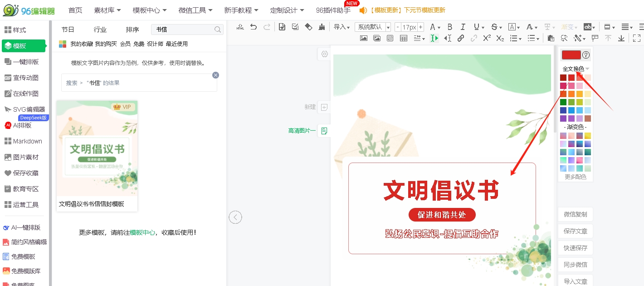Click the gear settings icon beside canvas
This screenshot has height=286, width=644.
[x=325, y=54]
